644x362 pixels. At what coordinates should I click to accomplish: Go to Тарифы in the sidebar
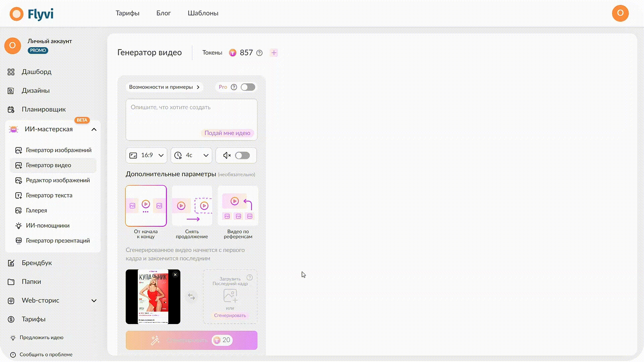[34, 319]
